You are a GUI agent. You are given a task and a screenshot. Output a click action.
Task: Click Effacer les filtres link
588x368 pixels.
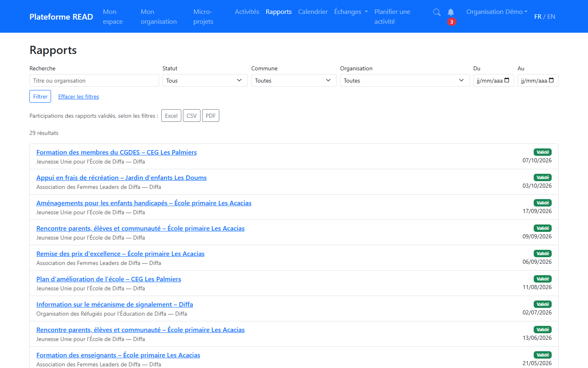click(79, 96)
